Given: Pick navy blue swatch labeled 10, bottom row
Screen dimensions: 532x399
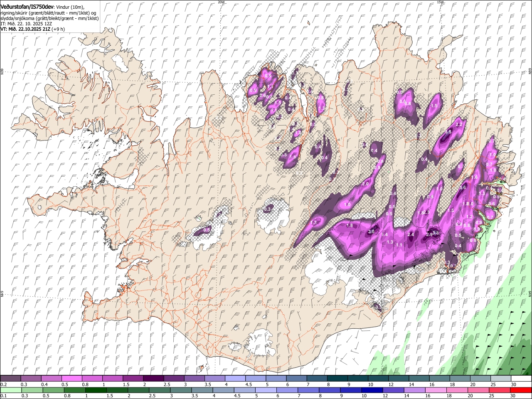Looking at the screenshot, I should pos(372,390).
